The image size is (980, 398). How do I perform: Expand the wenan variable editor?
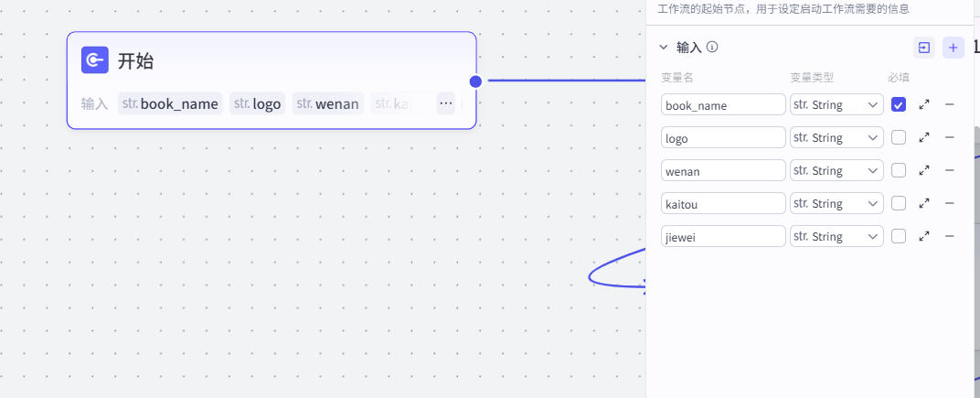click(x=924, y=170)
